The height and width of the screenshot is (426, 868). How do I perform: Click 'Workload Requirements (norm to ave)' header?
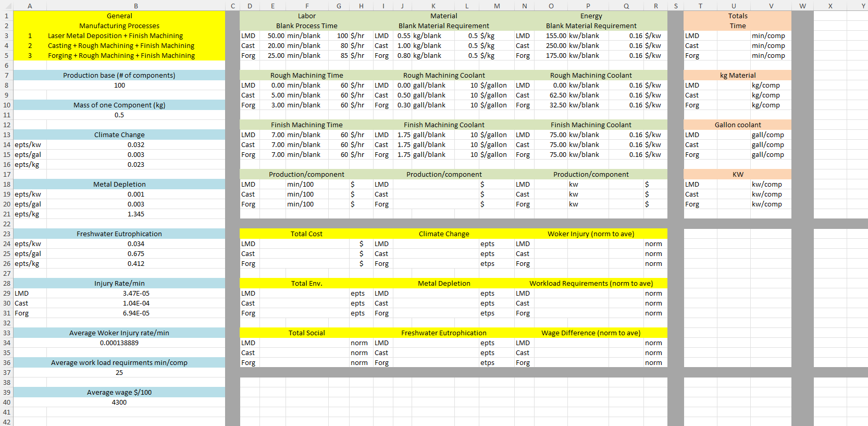click(591, 283)
